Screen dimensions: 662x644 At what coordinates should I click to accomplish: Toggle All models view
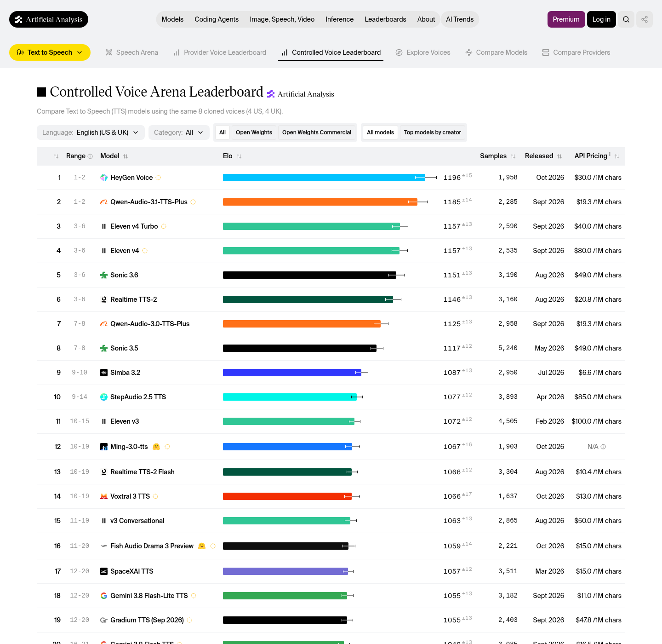click(380, 132)
